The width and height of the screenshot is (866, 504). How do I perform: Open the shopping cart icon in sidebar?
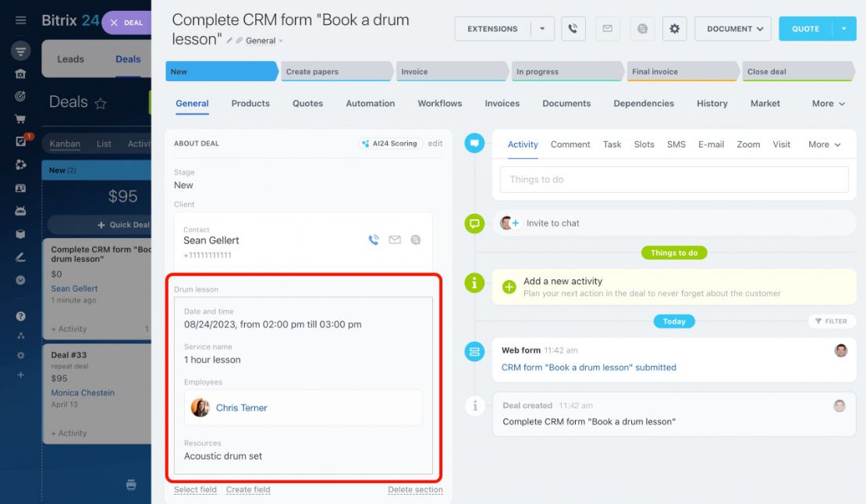click(20, 119)
